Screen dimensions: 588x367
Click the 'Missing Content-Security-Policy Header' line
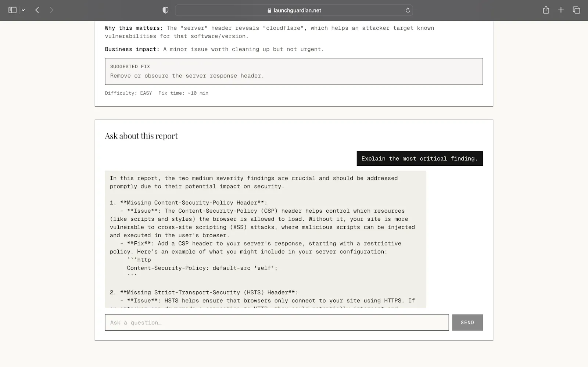pyautogui.click(x=189, y=203)
